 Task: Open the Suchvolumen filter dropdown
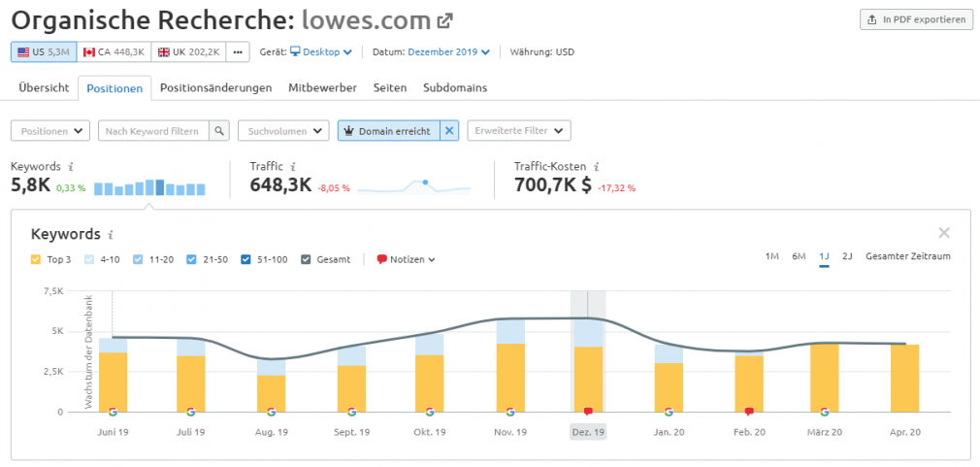click(x=283, y=131)
